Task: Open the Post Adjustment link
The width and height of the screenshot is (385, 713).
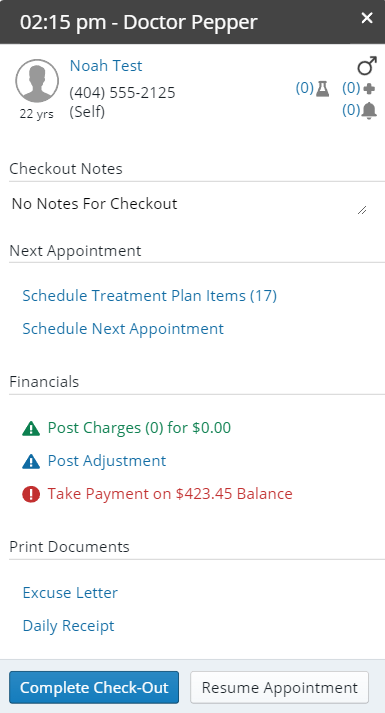Action: tap(107, 461)
